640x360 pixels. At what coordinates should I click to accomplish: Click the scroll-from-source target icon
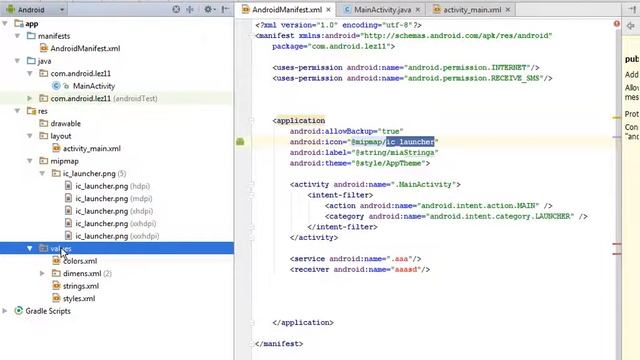(176, 9)
